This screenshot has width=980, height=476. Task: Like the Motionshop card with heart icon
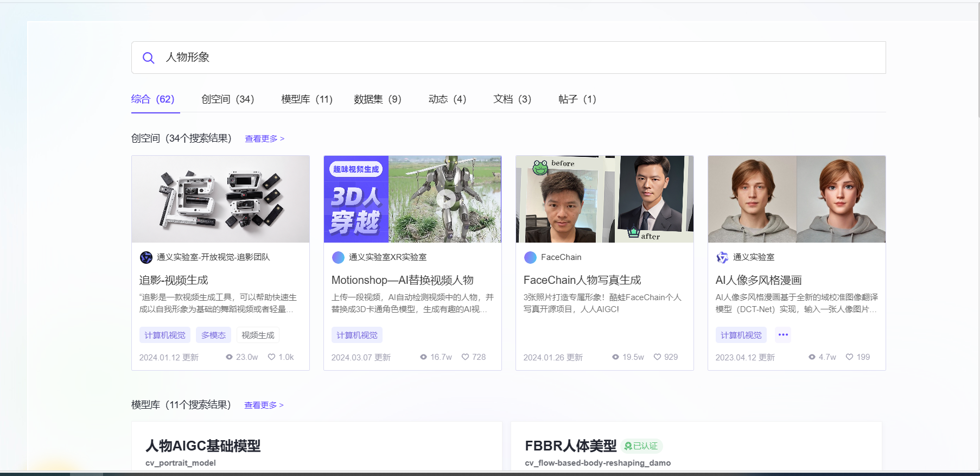465,357
